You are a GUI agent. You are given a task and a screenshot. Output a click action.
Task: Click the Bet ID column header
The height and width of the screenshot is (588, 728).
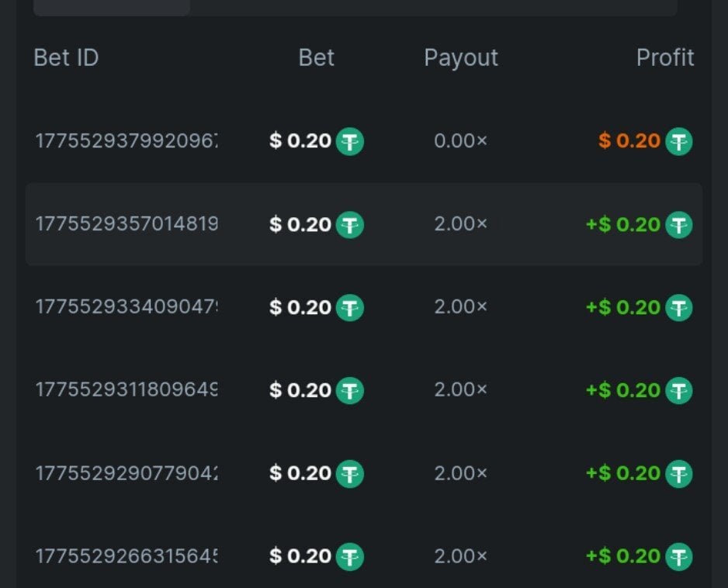pyautogui.click(x=66, y=57)
